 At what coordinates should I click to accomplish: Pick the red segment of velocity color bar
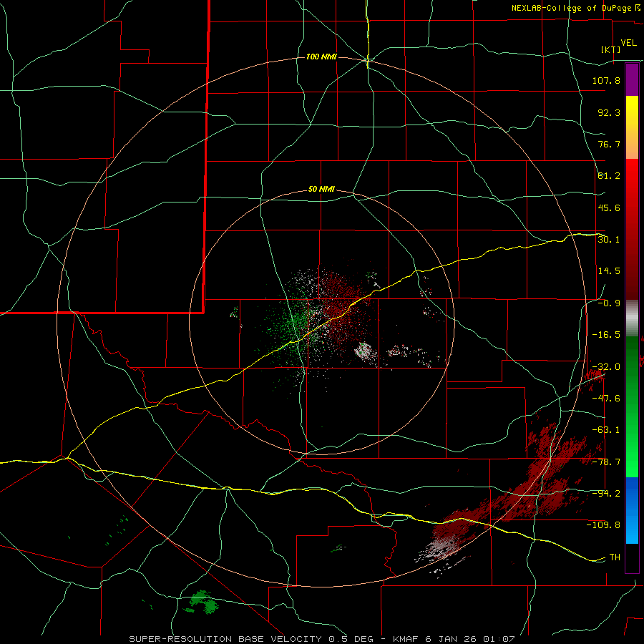pyautogui.click(x=632, y=229)
